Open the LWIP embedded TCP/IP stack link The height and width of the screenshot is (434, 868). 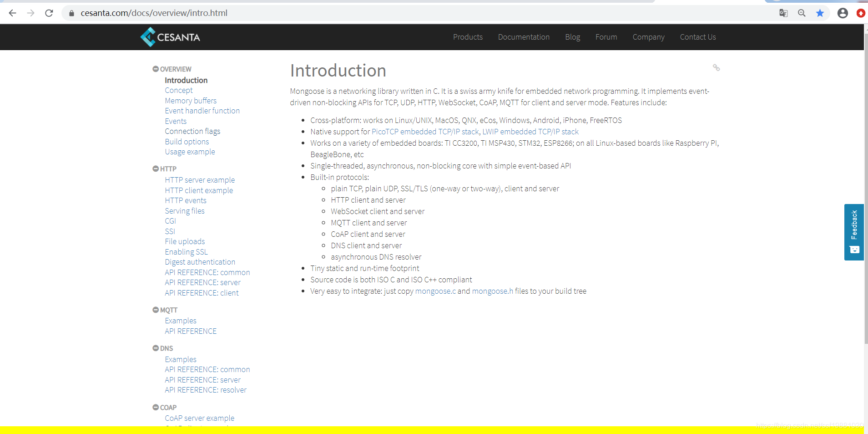(x=530, y=132)
